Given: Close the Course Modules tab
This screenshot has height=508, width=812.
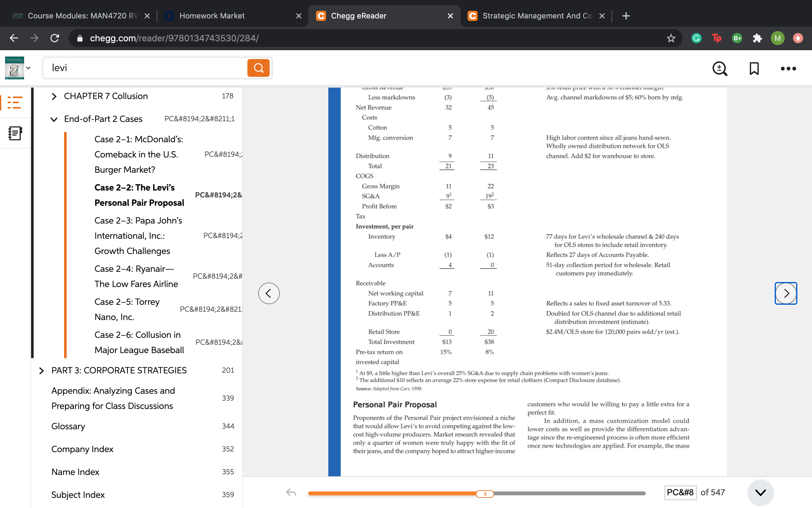Looking at the screenshot, I should coord(147,16).
